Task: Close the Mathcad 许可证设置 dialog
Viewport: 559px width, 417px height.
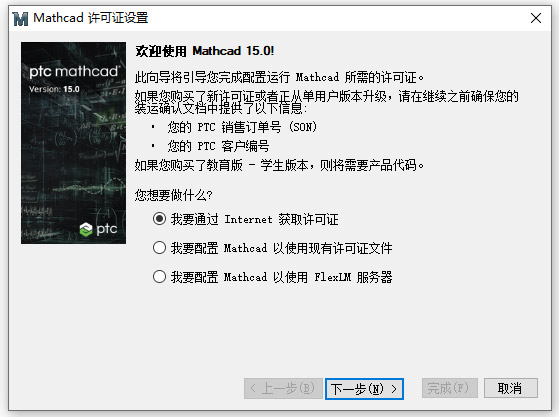Action: pos(536,18)
